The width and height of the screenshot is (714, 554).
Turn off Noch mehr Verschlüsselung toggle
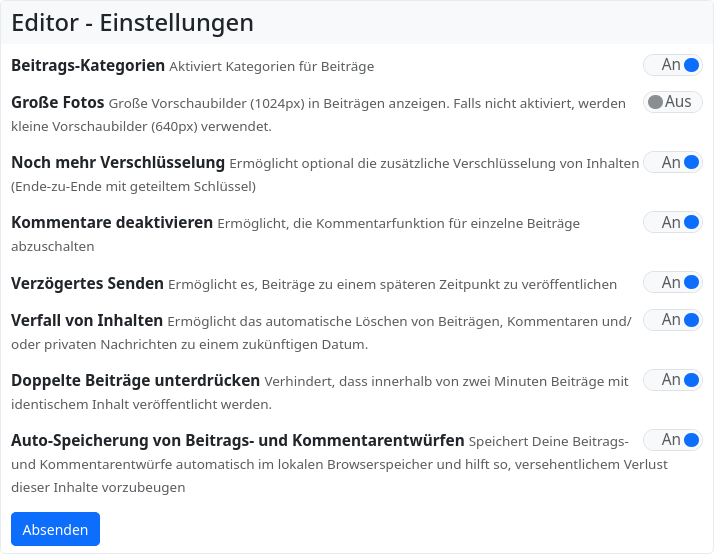pos(672,162)
